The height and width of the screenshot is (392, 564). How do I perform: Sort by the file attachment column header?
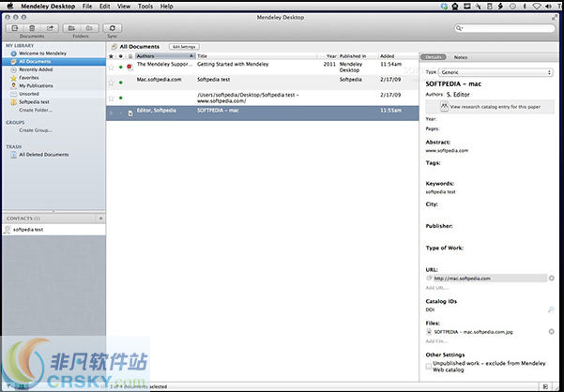pos(130,56)
